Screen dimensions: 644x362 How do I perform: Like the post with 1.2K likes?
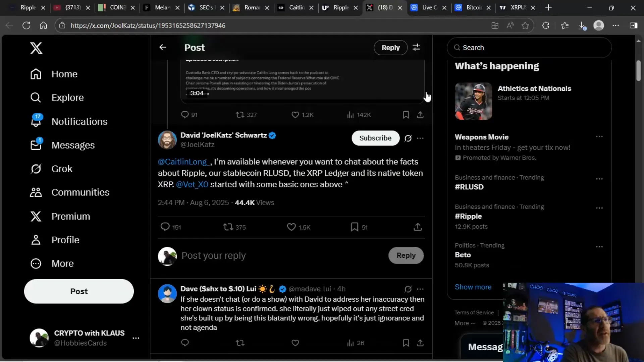click(x=302, y=115)
